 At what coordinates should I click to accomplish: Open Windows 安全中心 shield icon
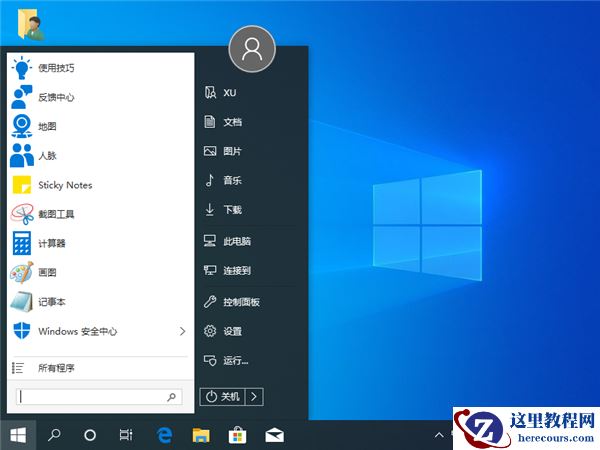pyautogui.click(x=22, y=331)
